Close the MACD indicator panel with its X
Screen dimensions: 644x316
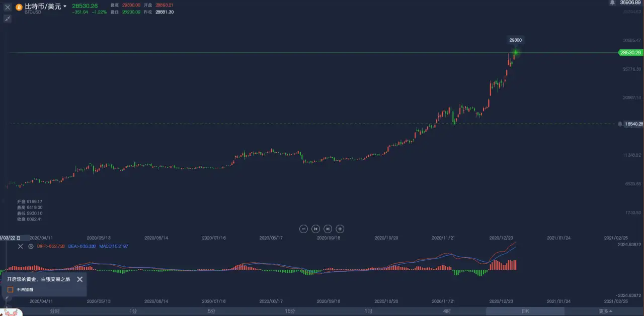[x=21, y=246]
